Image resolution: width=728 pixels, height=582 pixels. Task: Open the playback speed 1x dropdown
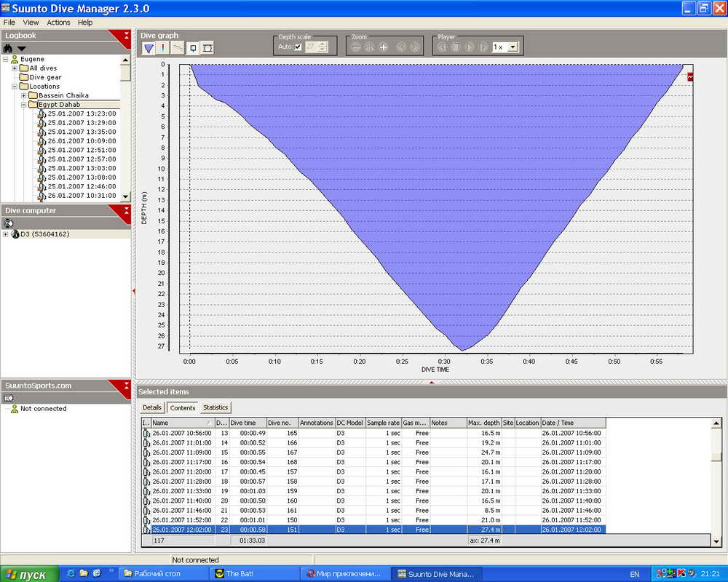point(513,47)
